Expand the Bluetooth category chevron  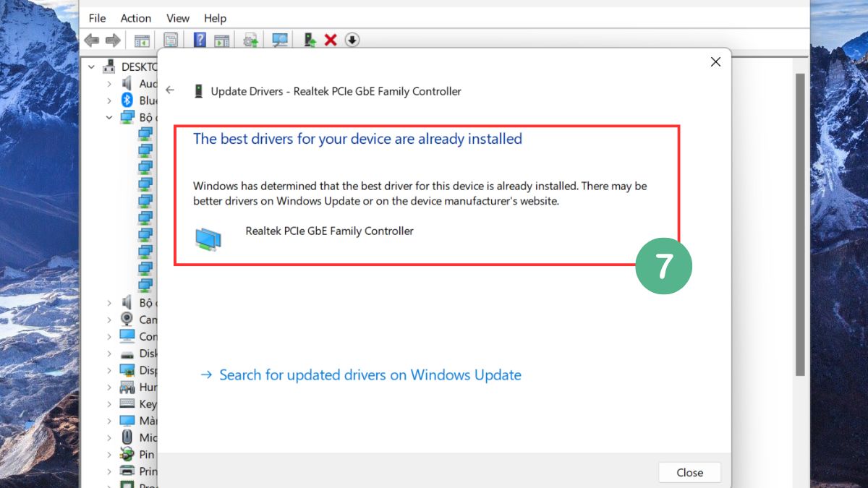tap(109, 100)
